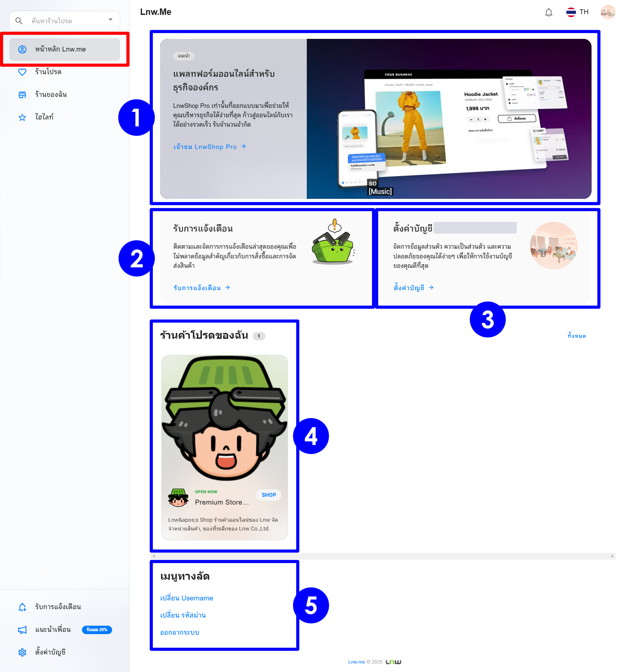Open ไฮไลท์ star menu item
The height and width of the screenshot is (672, 622).
(44, 117)
